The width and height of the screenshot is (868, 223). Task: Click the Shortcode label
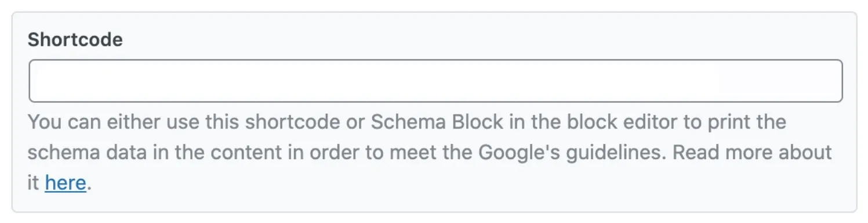click(75, 39)
